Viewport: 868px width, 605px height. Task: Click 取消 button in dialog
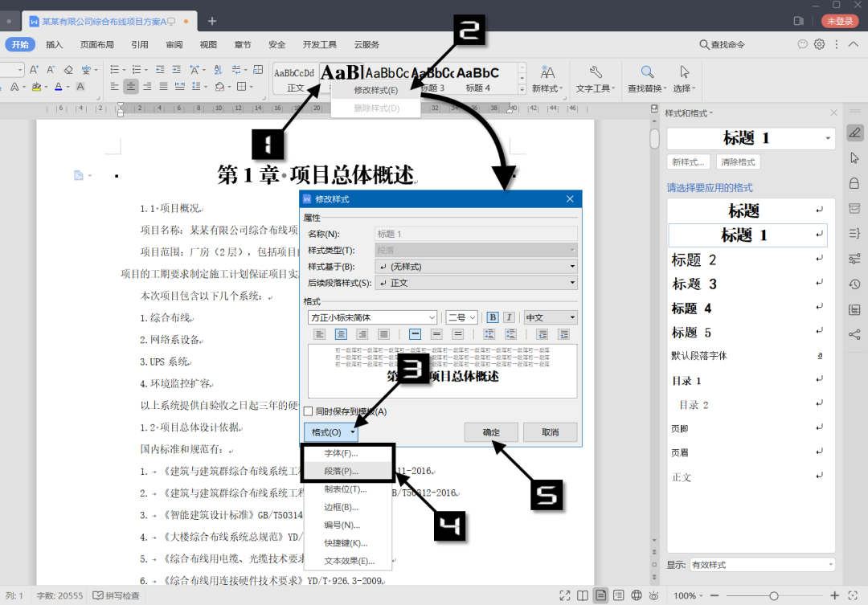click(x=551, y=432)
